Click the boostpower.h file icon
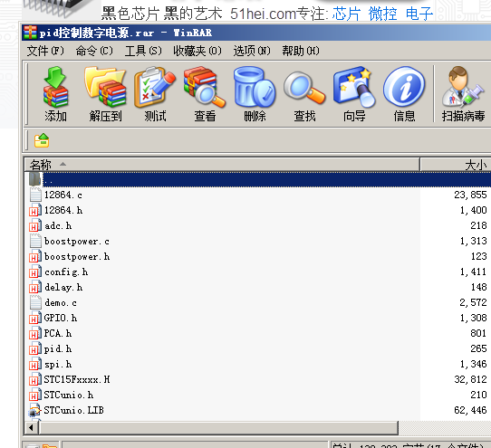491x448 pixels. [35, 256]
